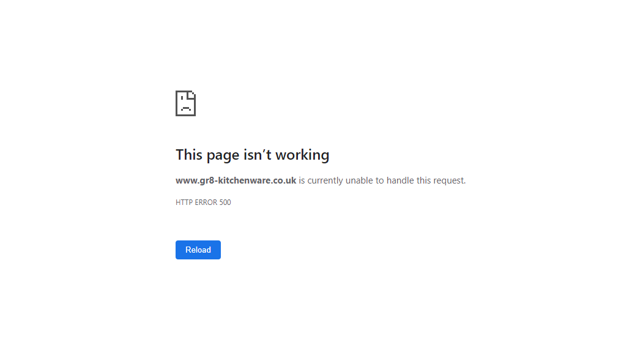
Task: Click the sad face document icon
Action: coord(185,103)
